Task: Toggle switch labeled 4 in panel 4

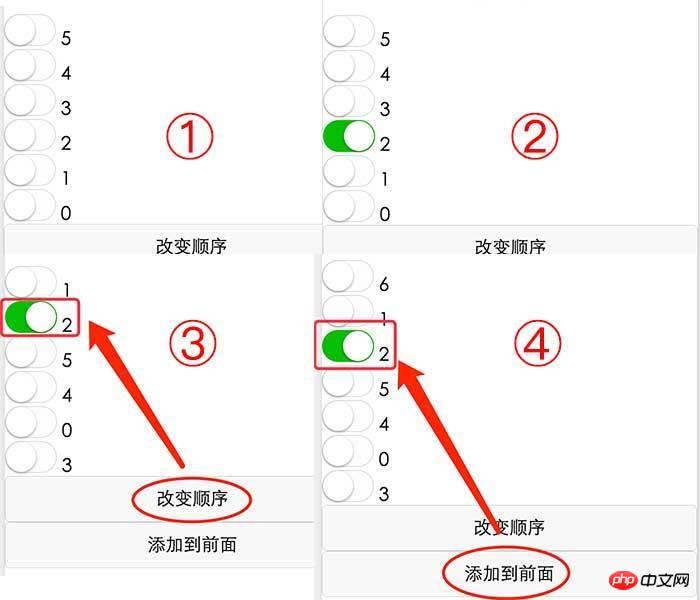Action: pyautogui.click(x=348, y=416)
